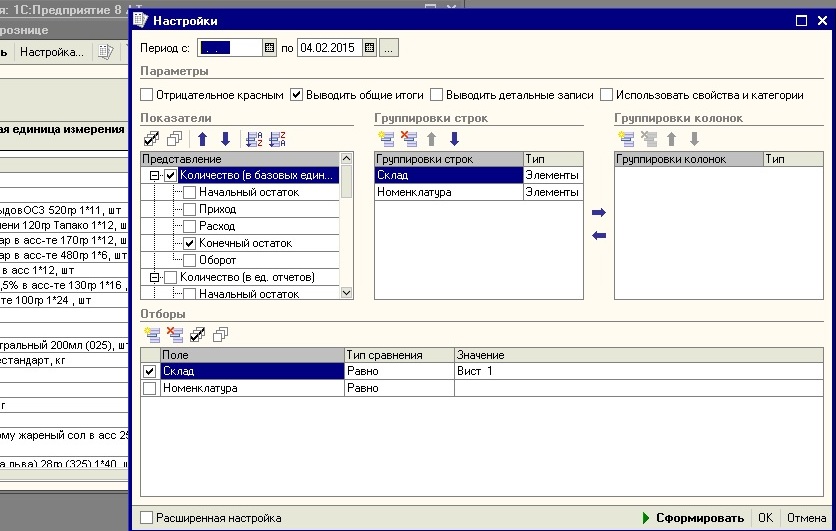Add new row grouping icon

[386, 139]
